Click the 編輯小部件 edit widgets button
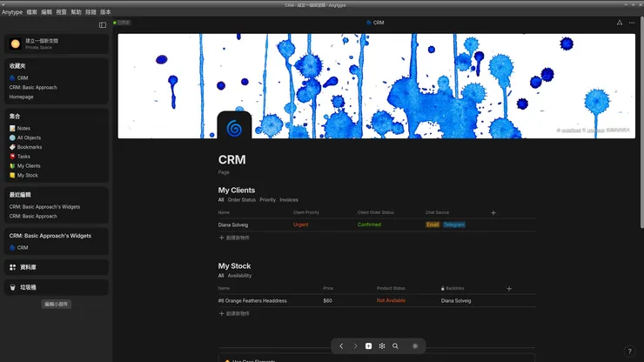 [57, 304]
